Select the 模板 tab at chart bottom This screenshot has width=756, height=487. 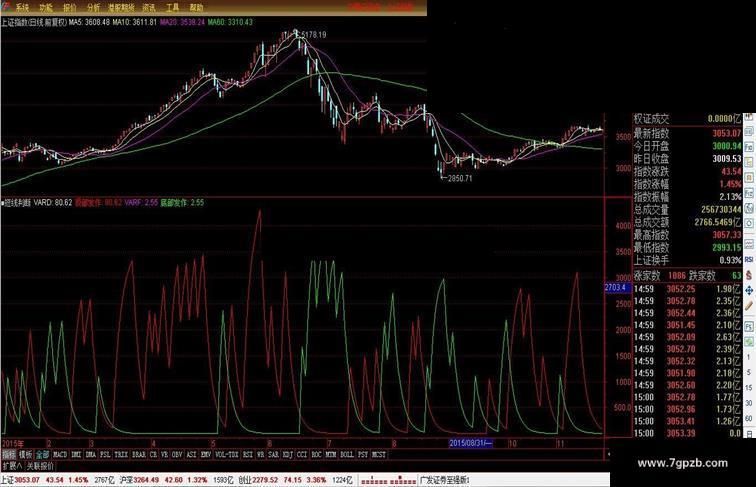(25, 454)
